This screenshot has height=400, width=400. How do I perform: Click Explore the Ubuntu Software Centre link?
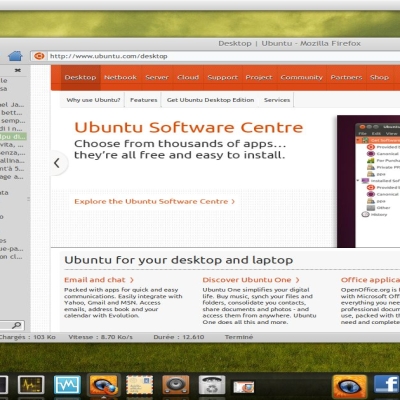155,202
